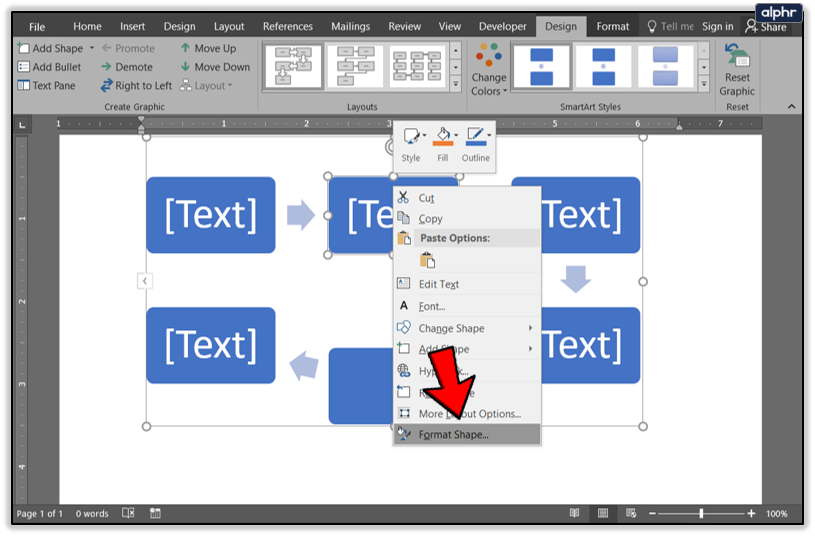The width and height of the screenshot is (815, 536).
Task: Open the Mailings tab
Action: tap(350, 27)
